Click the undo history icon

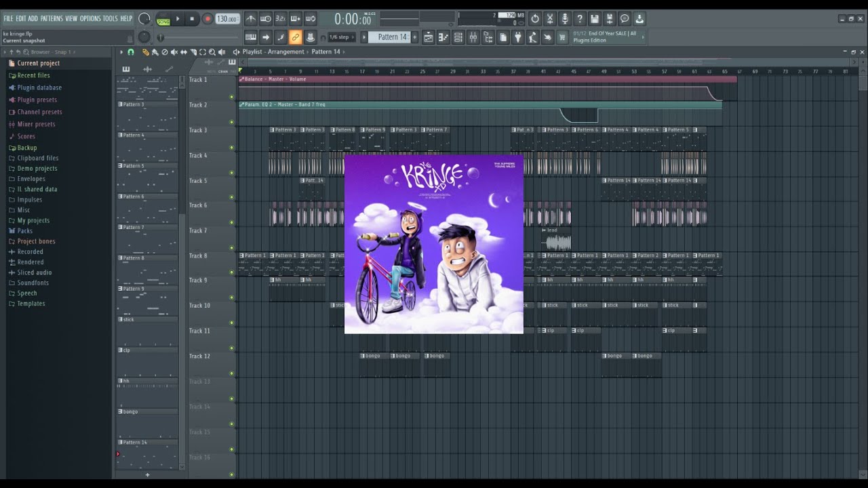[x=535, y=19]
